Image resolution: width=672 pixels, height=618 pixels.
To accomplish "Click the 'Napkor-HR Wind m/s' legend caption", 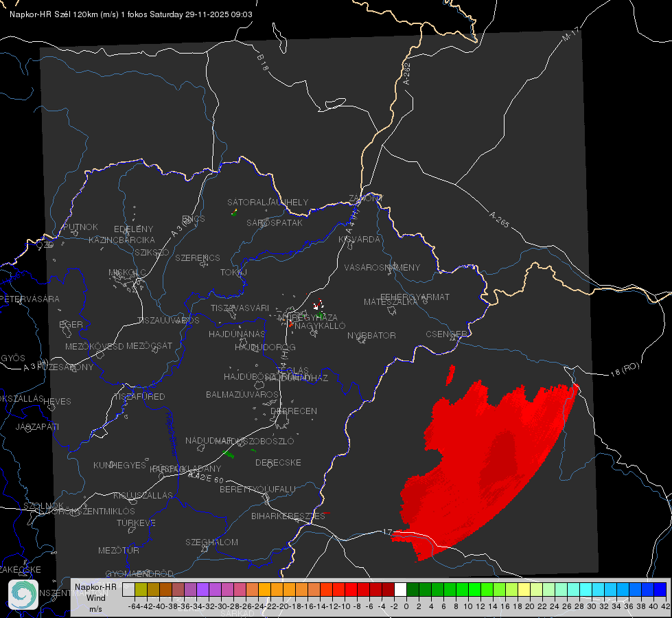I will point(95,597).
